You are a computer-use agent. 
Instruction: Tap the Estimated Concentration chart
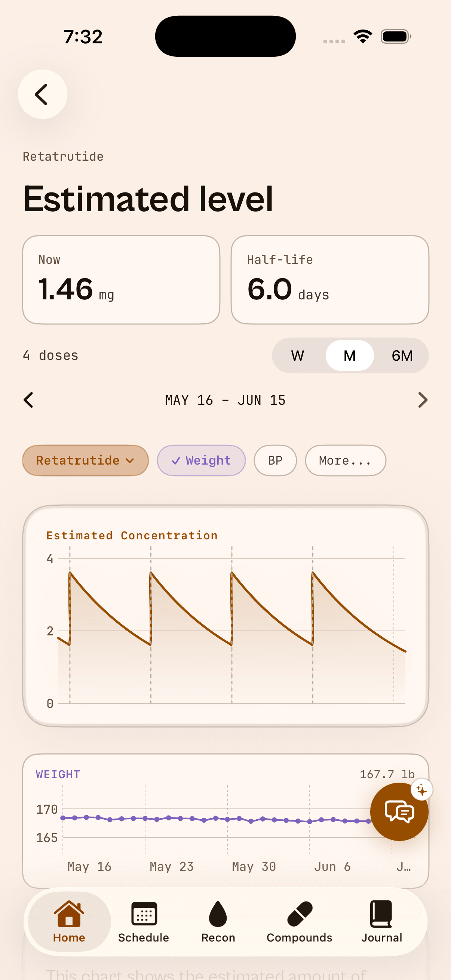click(x=226, y=616)
